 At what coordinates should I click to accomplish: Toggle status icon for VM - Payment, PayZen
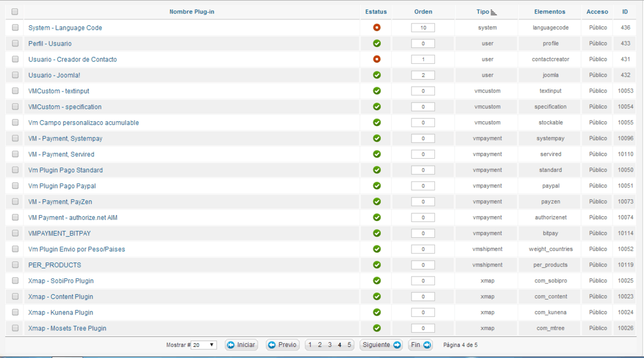tap(376, 202)
